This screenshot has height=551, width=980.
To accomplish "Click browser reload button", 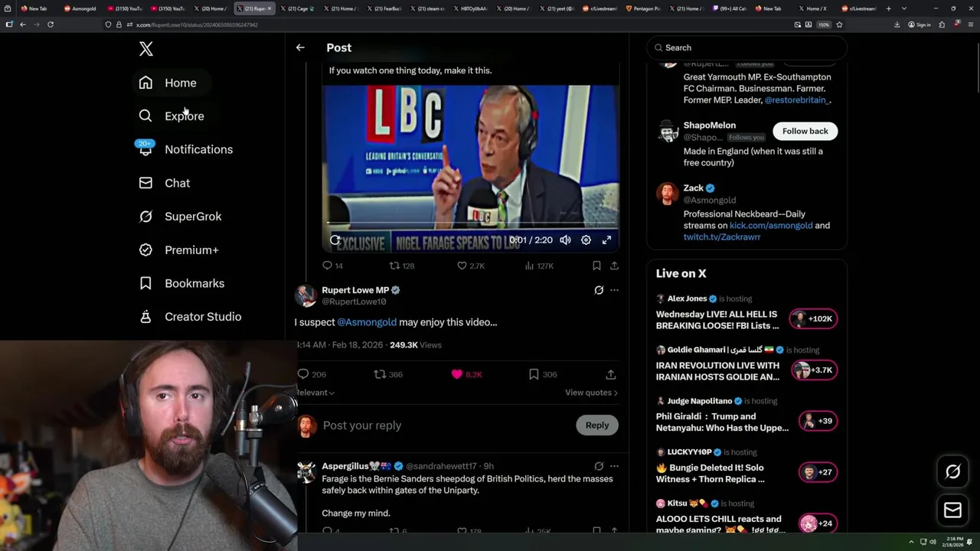I will click(x=51, y=24).
